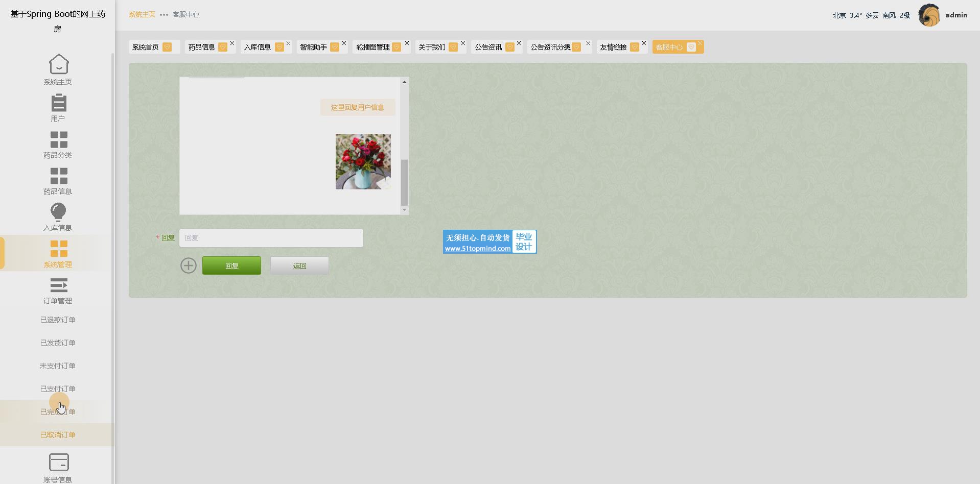The width and height of the screenshot is (980, 484).
Task: Close the 智能助手 tab
Action: [x=344, y=43]
